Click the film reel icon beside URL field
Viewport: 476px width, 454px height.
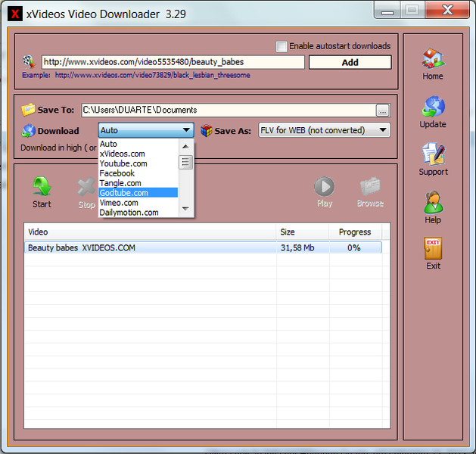pos(30,61)
